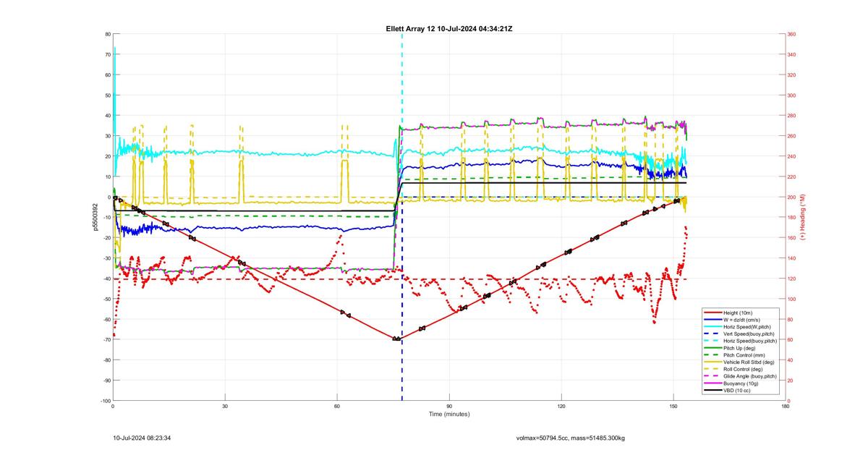Click 'Horiz Speed(W,pitch)' legend entry

tap(749, 326)
